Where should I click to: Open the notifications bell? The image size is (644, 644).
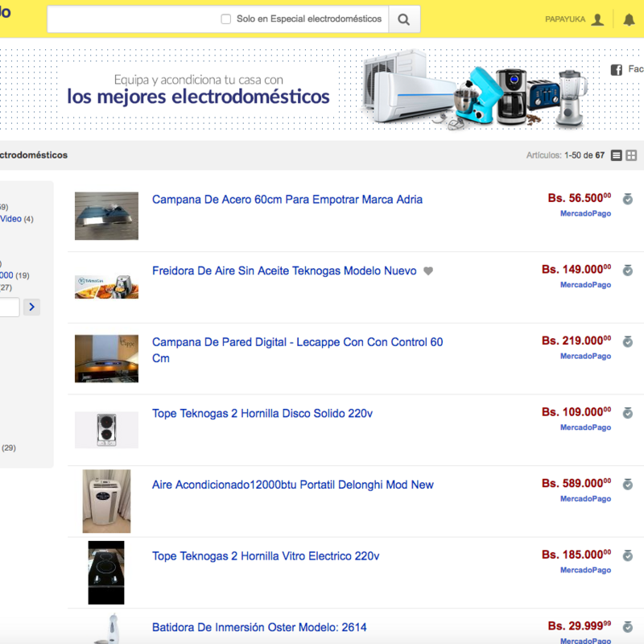coord(629,19)
